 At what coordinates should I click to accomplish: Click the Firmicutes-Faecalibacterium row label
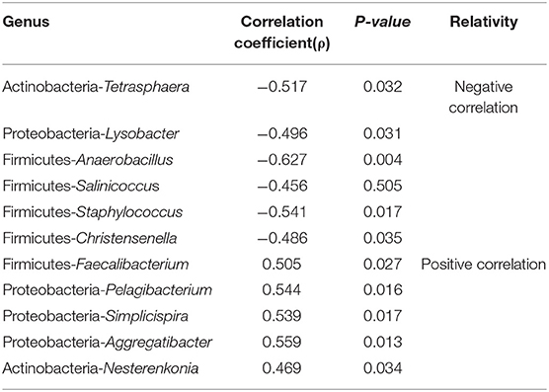click(x=96, y=265)
